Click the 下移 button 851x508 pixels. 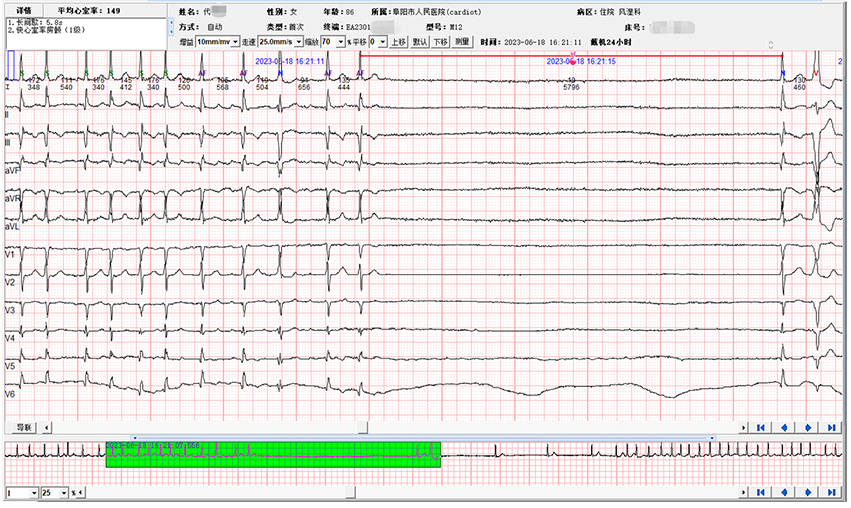[x=440, y=42]
